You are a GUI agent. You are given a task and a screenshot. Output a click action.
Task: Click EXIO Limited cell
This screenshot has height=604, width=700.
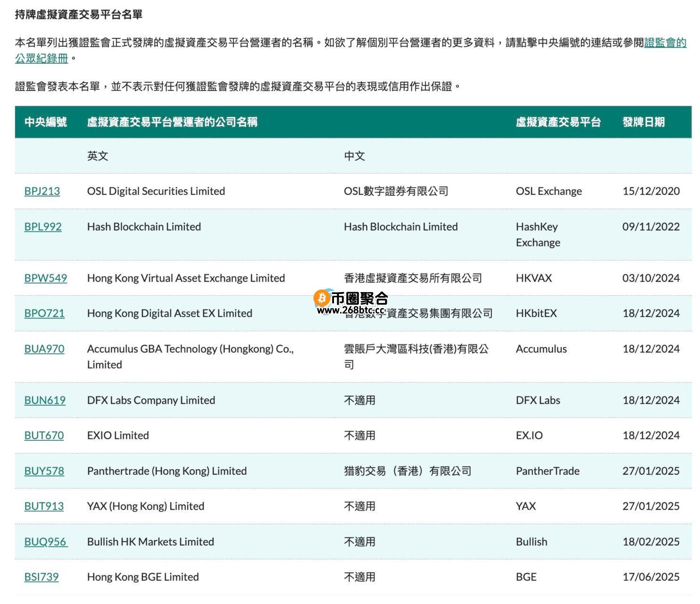click(x=118, y=436)
